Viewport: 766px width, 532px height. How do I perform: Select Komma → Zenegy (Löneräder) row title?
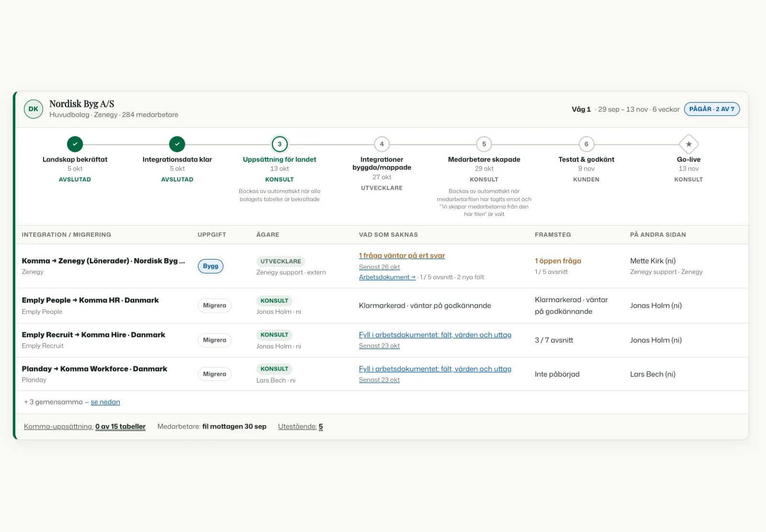103,261
